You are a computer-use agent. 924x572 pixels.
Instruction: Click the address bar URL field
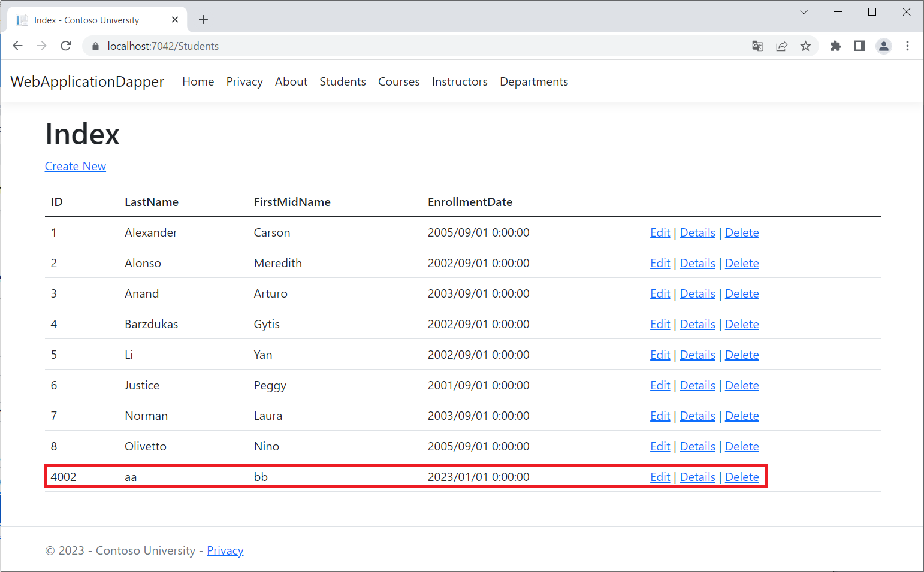point(419,46)
